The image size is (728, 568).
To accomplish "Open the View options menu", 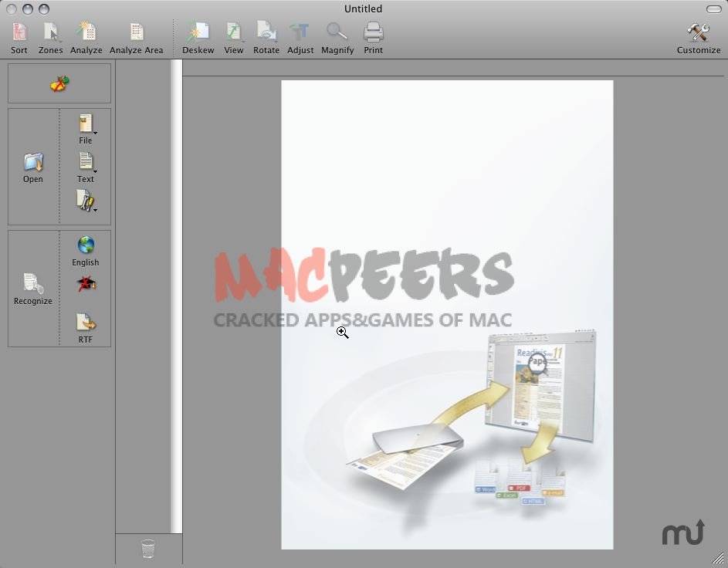I will (234, 37).
